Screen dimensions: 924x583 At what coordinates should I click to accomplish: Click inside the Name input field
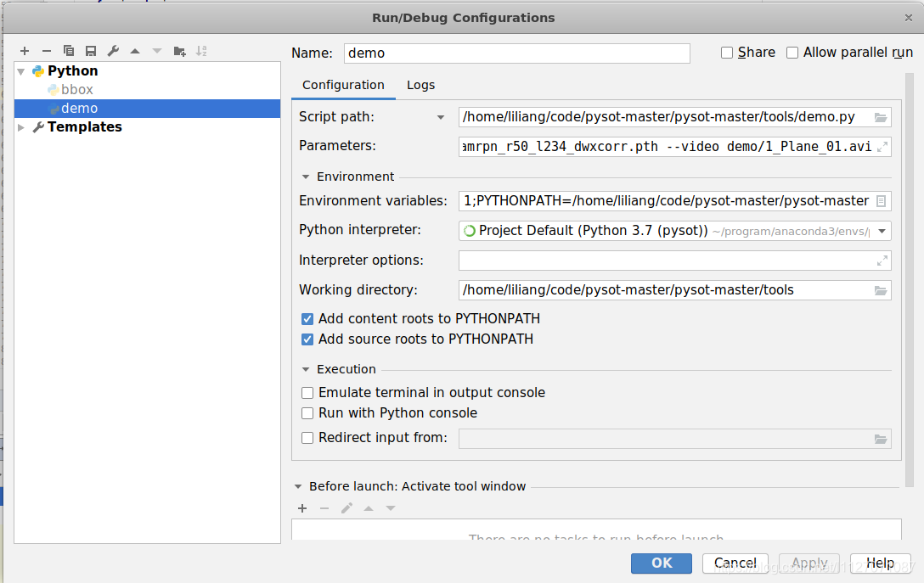click(x=517, y=53)
